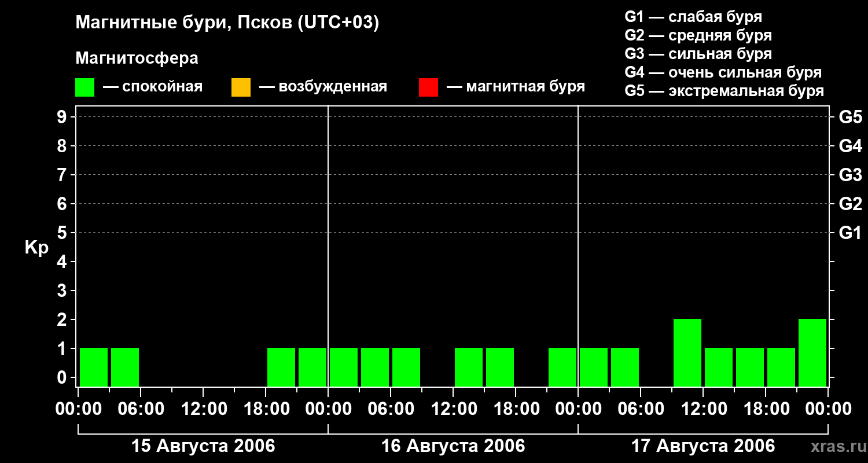Click the 21:00–00:00 bar on 16 August
Screen dimensions: 868x463
562,367
